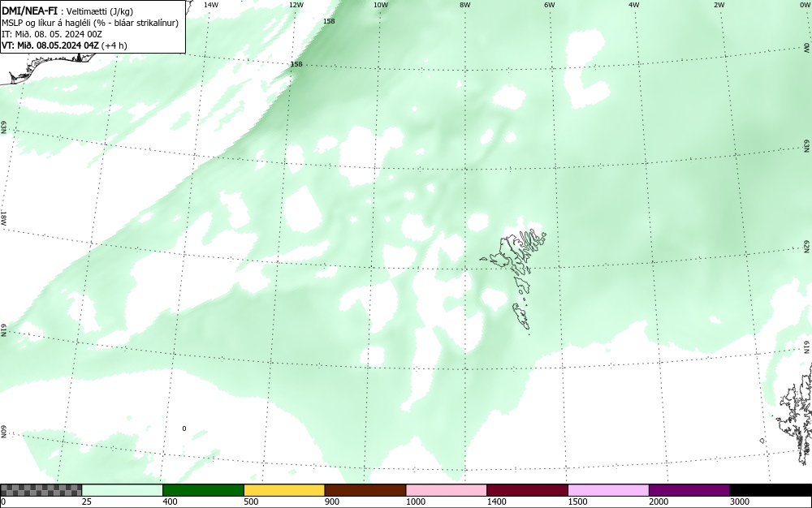Click the 8W longitude label

tap(465, 5)
